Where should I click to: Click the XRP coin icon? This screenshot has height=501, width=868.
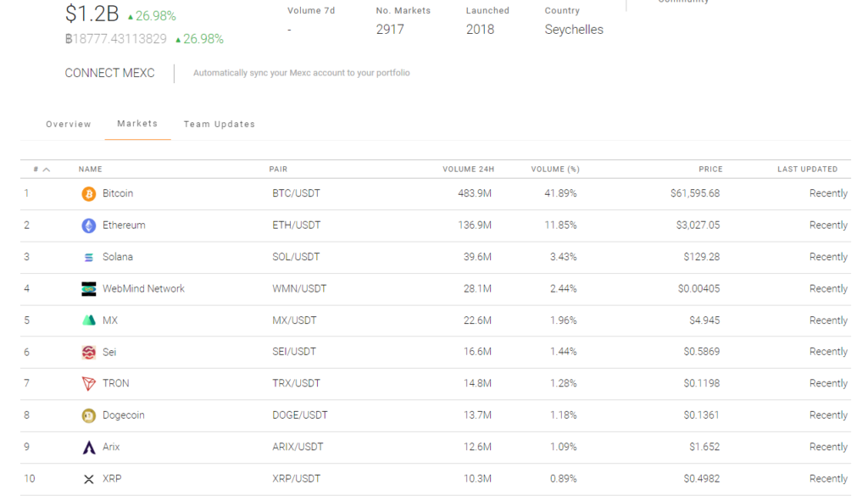[88, 479]
